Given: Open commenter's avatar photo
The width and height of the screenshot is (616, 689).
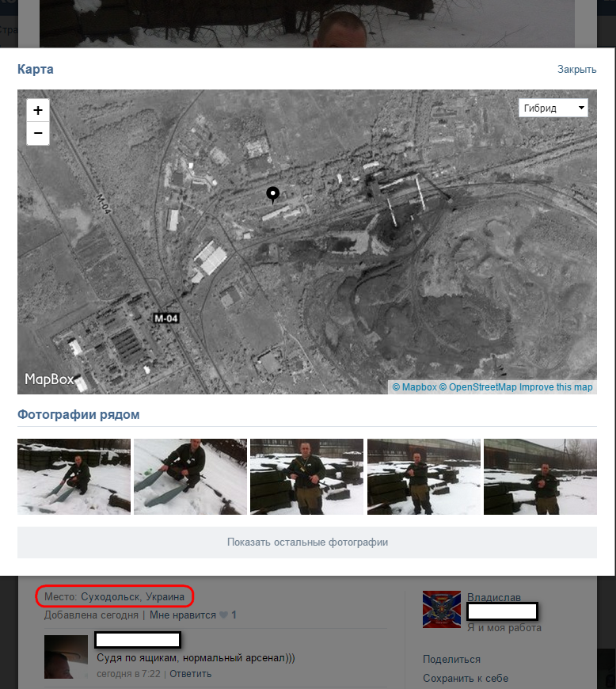Looking at the screenshot, I should pos(66,657).
